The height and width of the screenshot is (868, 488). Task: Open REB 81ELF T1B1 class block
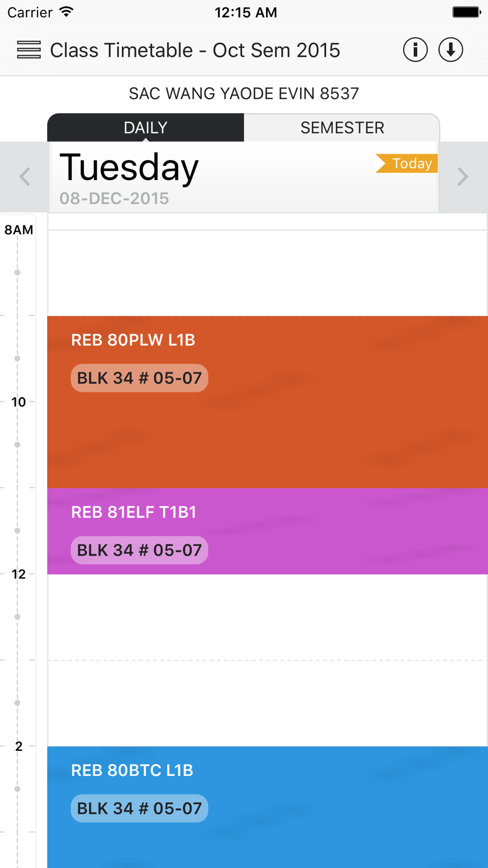267,531
